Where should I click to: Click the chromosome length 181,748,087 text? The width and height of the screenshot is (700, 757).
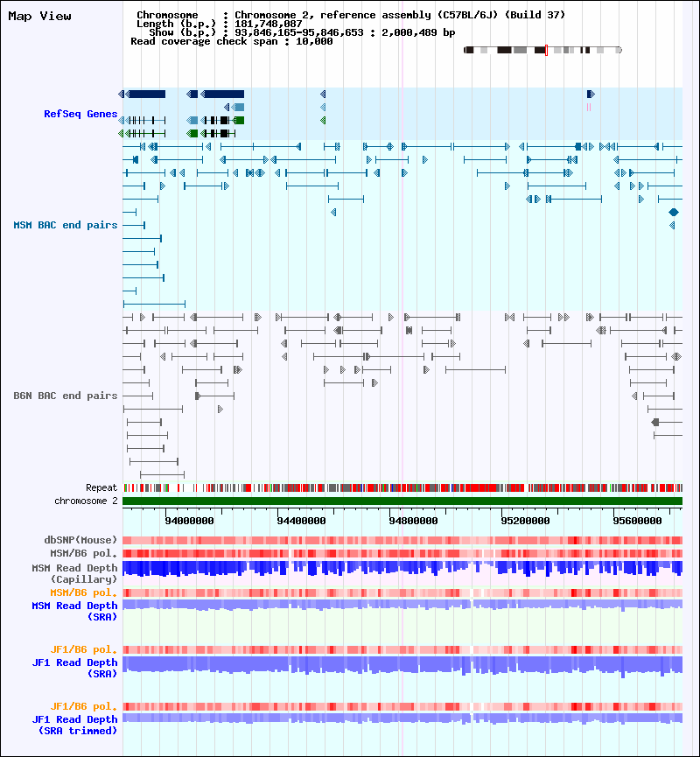pos(269,25)
